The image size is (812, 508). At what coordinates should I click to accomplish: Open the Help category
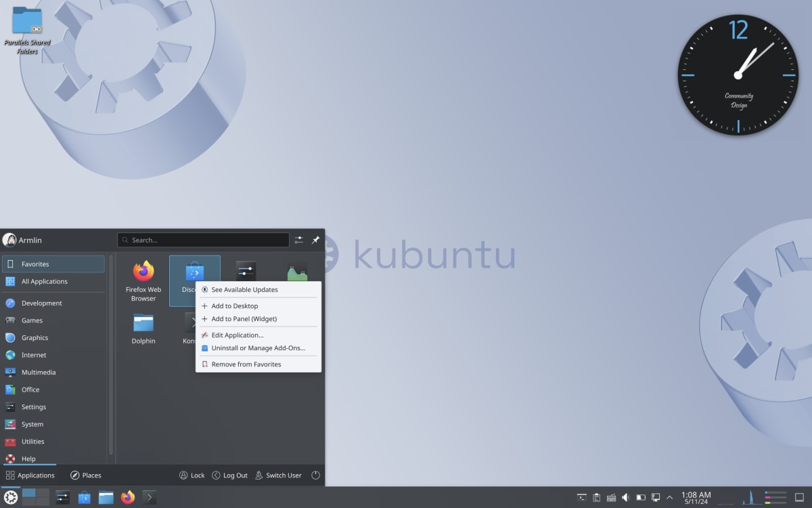53,459
